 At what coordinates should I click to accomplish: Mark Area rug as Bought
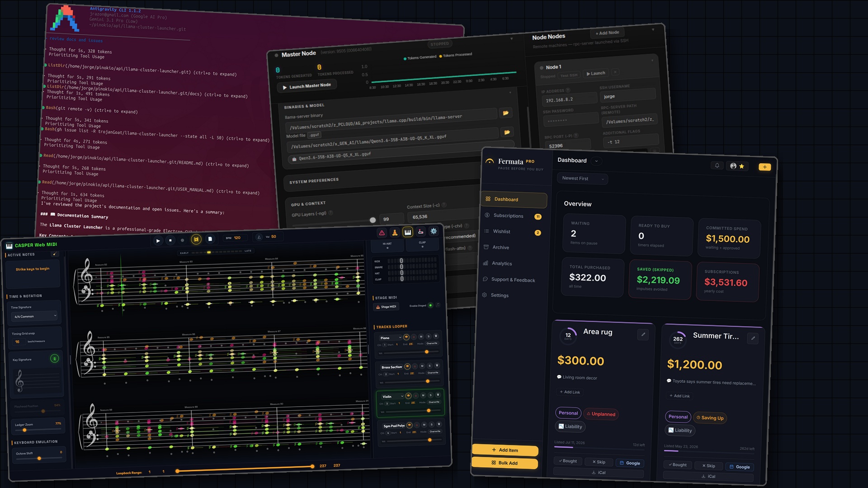(567, 461)
